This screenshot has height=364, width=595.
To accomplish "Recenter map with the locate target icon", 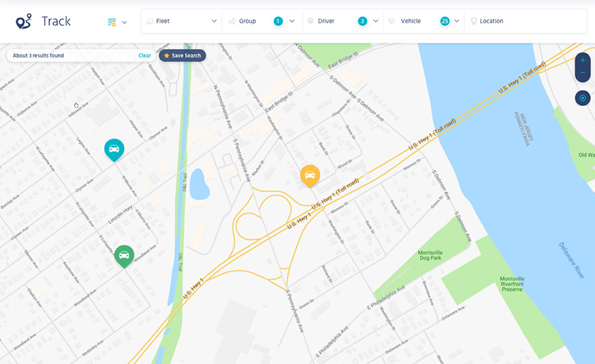I will coord(583,98).
